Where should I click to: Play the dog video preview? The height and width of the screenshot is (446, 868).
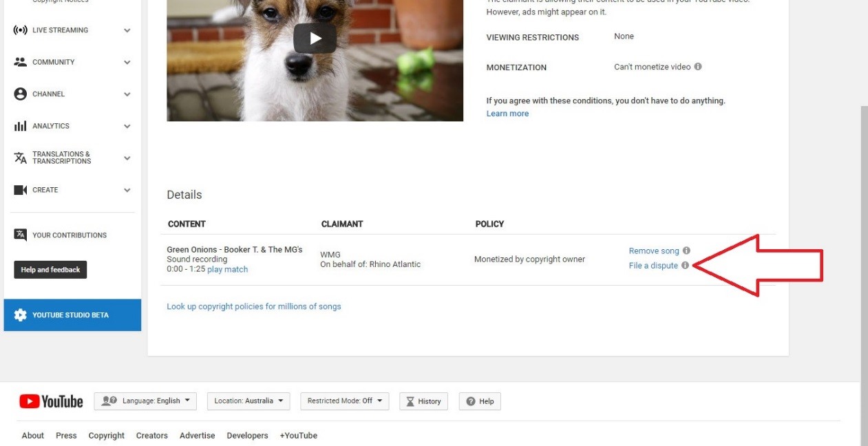pyautogui.click(x=315, y=39)
